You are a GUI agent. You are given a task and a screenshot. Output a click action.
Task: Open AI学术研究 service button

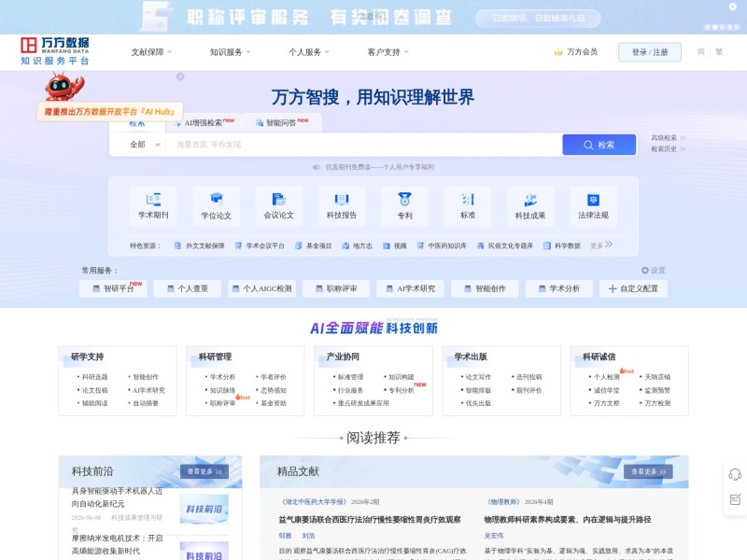point(410,288)
